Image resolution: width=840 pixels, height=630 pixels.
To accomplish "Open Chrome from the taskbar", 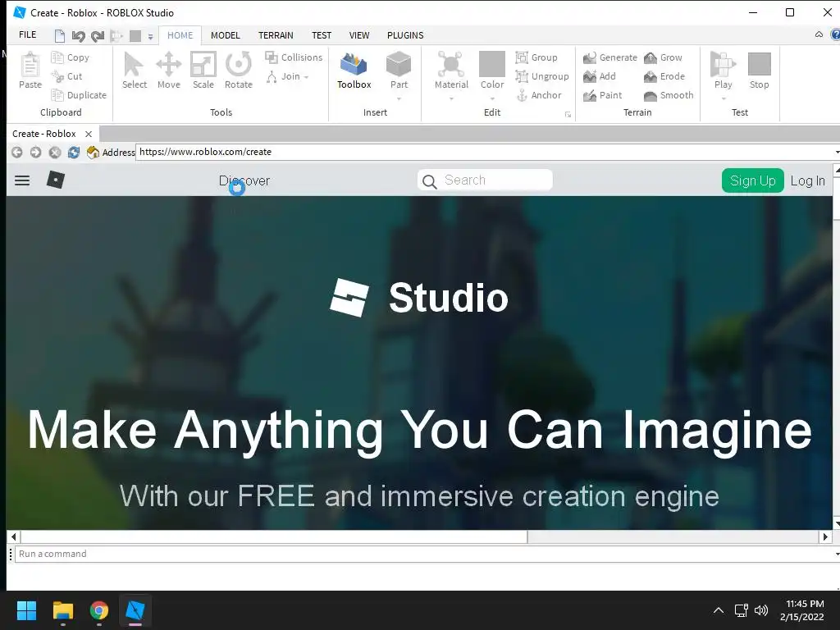I will (x=99, y=610).
